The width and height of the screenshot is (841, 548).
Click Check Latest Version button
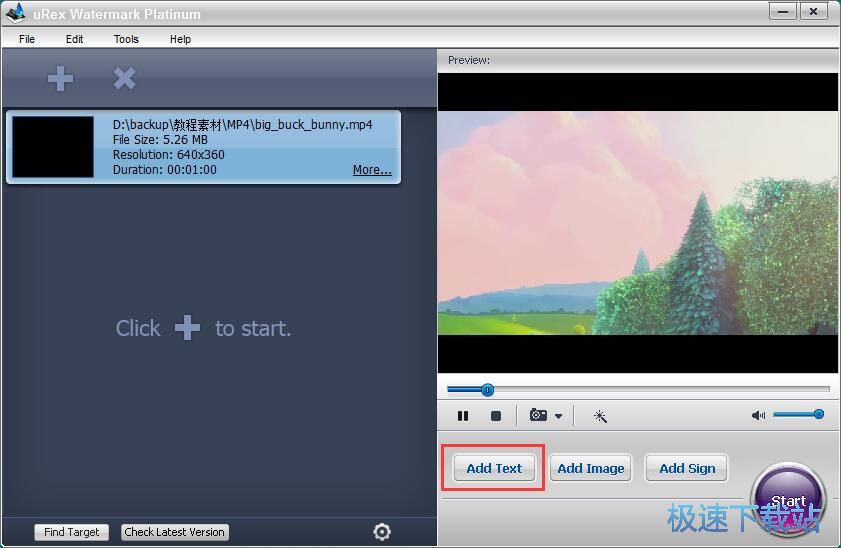point(174,532)
